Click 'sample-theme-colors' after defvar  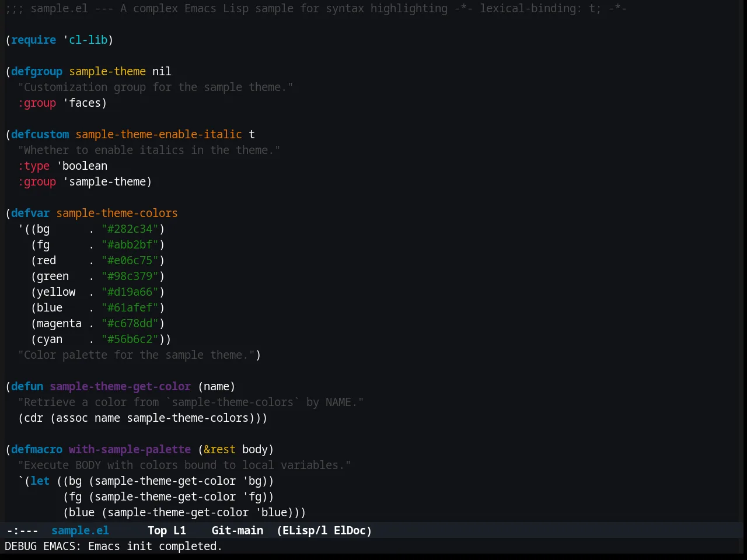117,213
